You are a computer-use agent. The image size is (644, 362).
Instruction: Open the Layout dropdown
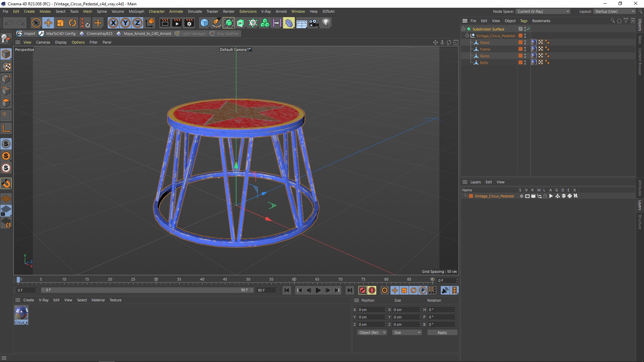pos(615,11)
